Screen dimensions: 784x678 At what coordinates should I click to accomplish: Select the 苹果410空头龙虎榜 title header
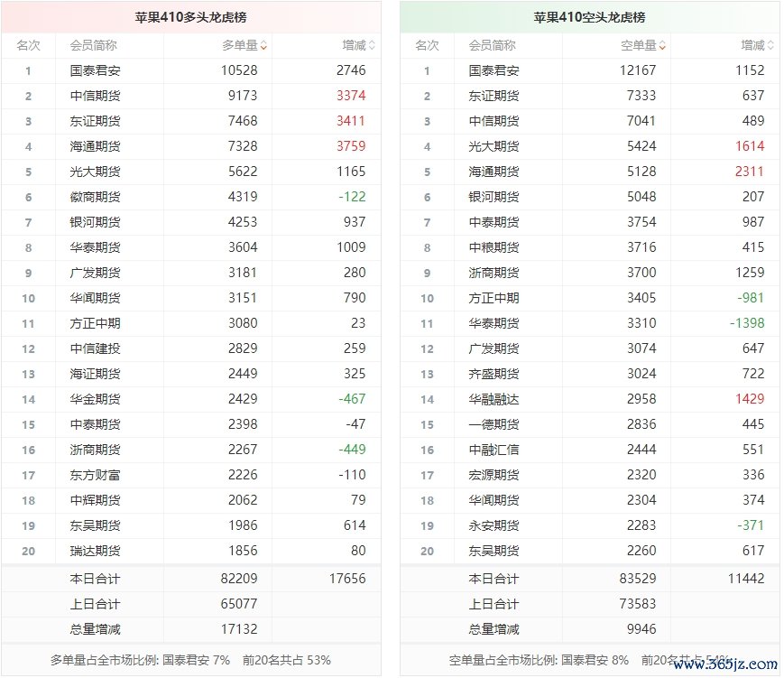pyautogui.click(x=589, y=17)
